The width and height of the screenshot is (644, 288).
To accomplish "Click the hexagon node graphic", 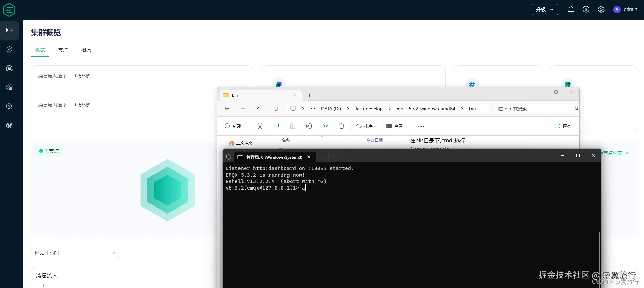I will point(167,190).
